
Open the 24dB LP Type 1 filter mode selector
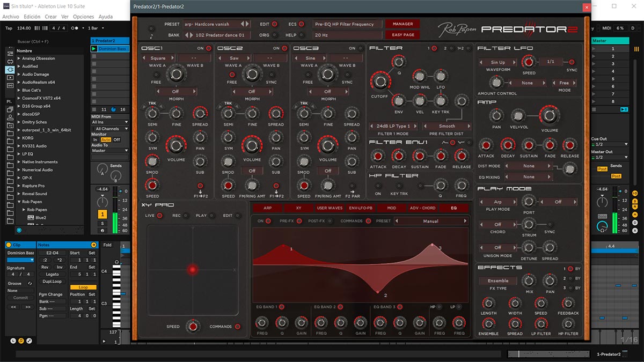[393, 126]
